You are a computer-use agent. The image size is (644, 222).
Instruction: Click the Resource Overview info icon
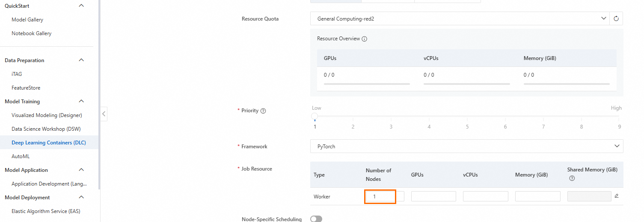(365, 39)
